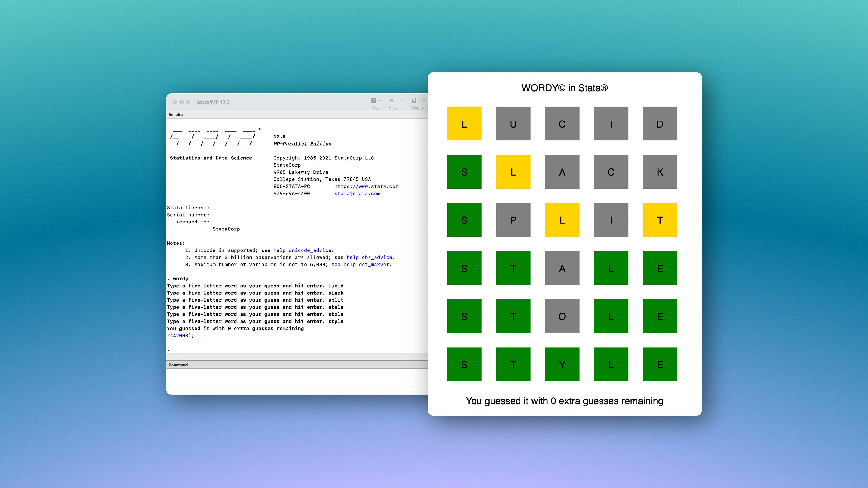Click the gray P tile in SPLIT row
This screenshot has height=488, width=868.
coord(513,220)
